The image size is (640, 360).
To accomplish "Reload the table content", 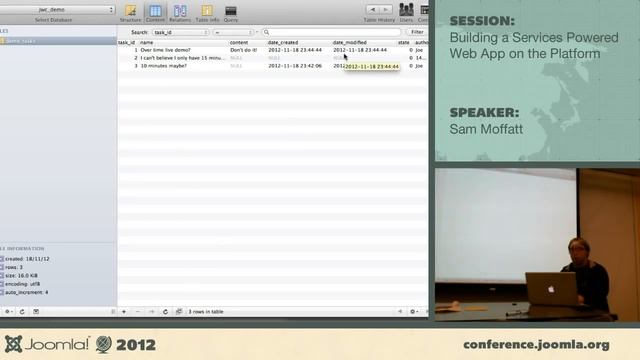I will pos(165,311).
